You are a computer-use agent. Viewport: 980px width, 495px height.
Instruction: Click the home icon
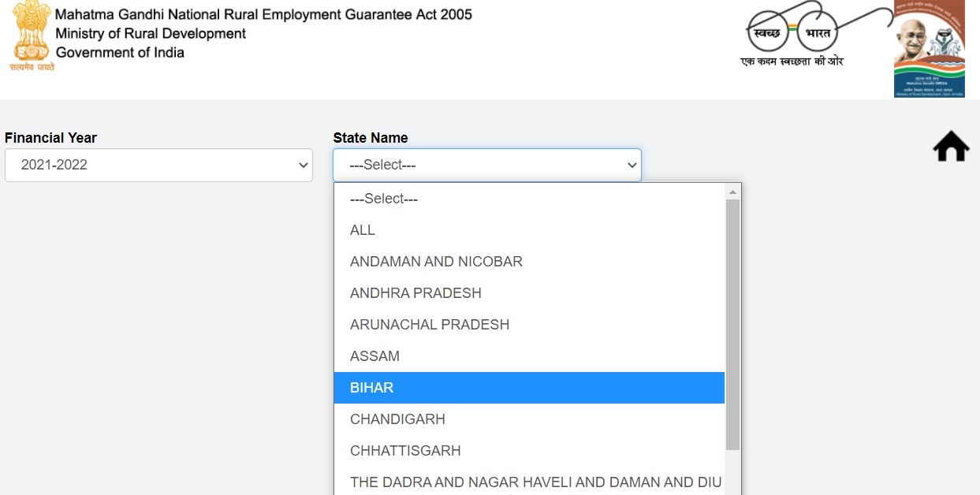point(950,147)
